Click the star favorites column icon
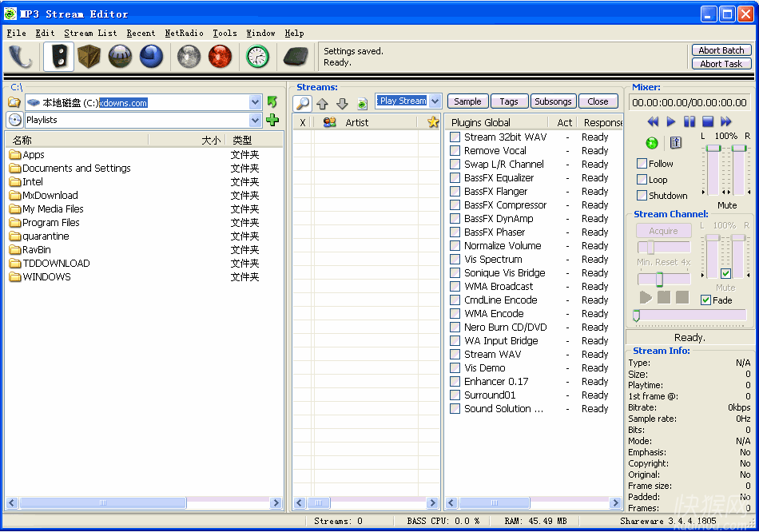The width and height of the screenshot is (759, 532). pyautogui.click(x=433, y=122)
